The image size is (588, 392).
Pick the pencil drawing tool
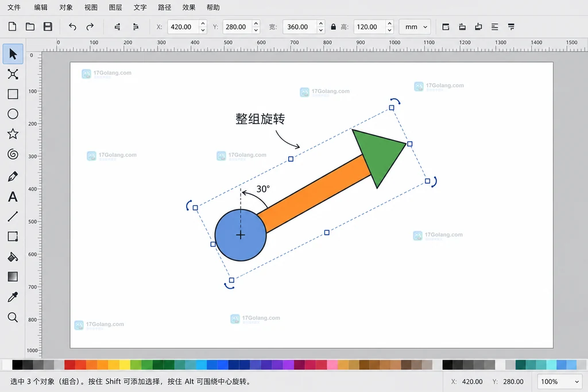pos(13,176)
